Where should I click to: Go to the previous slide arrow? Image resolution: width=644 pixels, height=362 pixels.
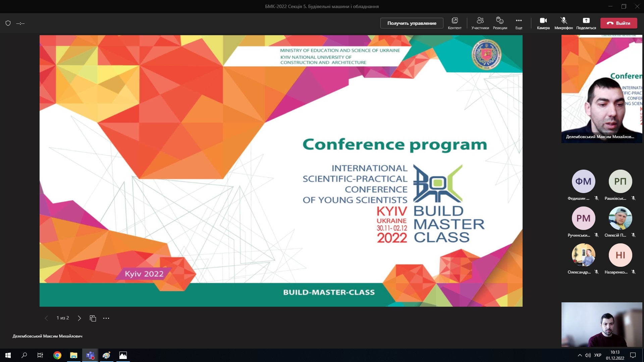pos(46,318)
